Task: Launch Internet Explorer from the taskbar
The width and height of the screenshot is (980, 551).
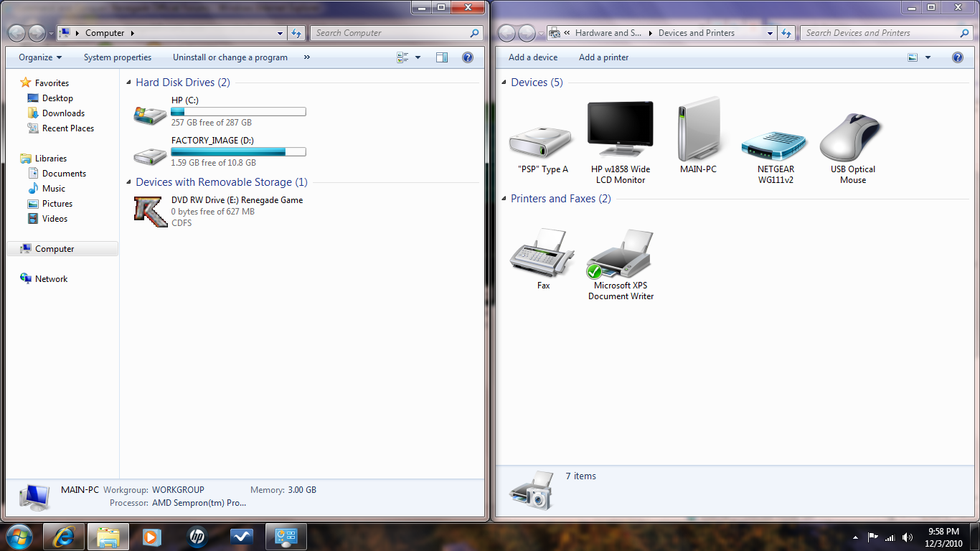Action: [x=65, y=537]
